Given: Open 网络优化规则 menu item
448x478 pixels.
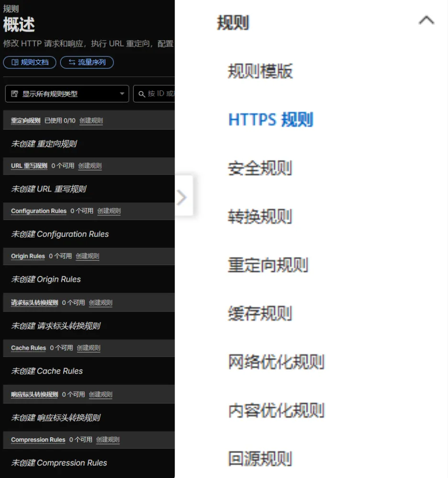Looking at the screenshot, I should coord(276,362).
